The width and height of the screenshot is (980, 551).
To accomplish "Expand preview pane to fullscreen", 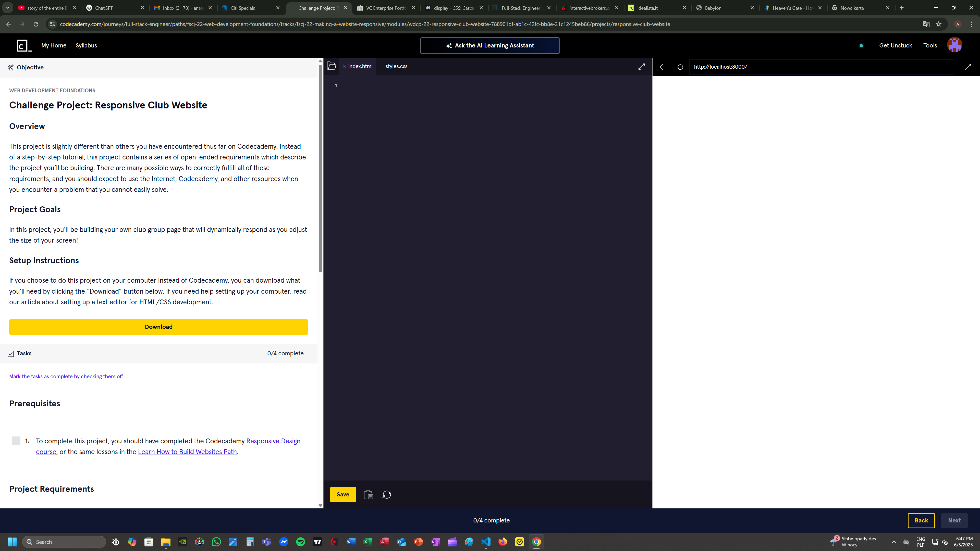I will tap(968, 67).
